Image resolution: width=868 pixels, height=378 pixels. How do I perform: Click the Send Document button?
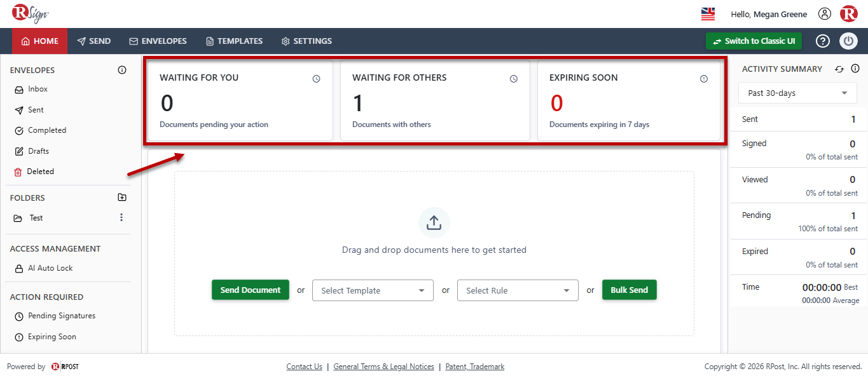(251, 290)
